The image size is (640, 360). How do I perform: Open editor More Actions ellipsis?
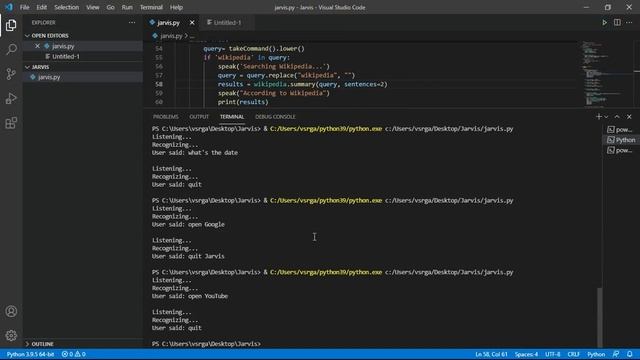point(629,22)
